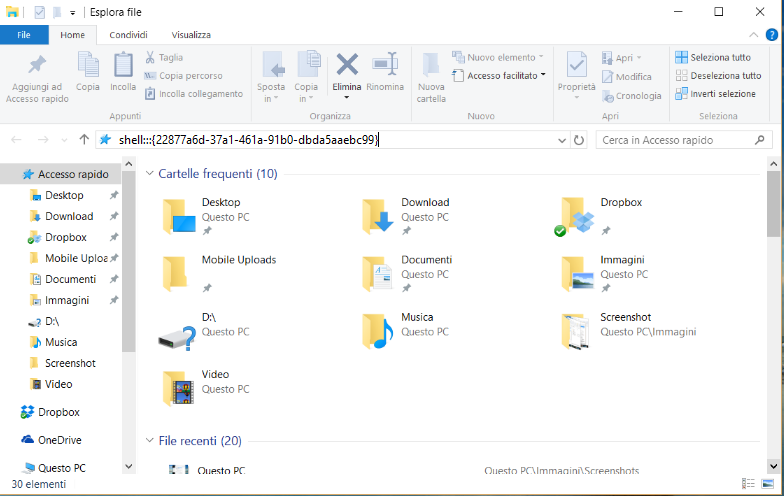Click Aggiungi ad Accesso rapido pin icon

point(37,66)
